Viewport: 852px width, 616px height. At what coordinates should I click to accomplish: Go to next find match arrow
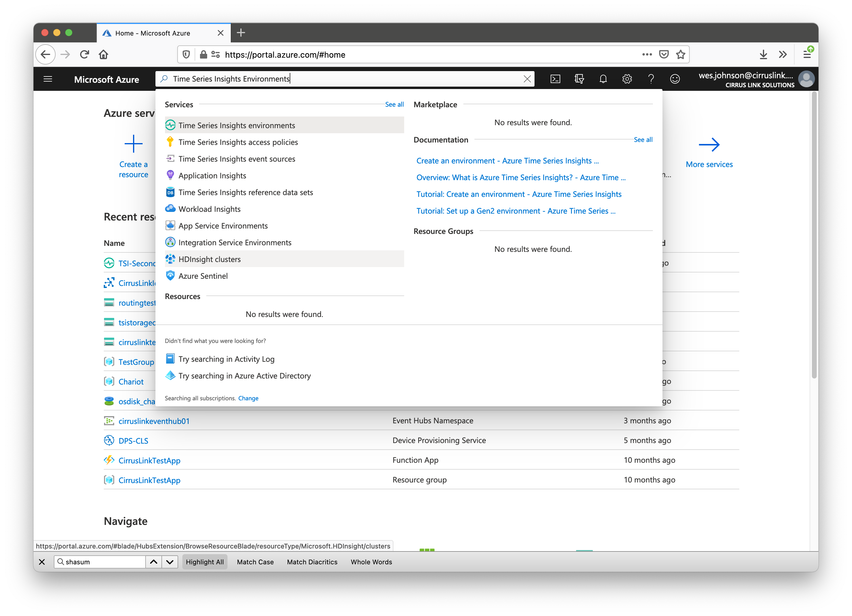170,562
